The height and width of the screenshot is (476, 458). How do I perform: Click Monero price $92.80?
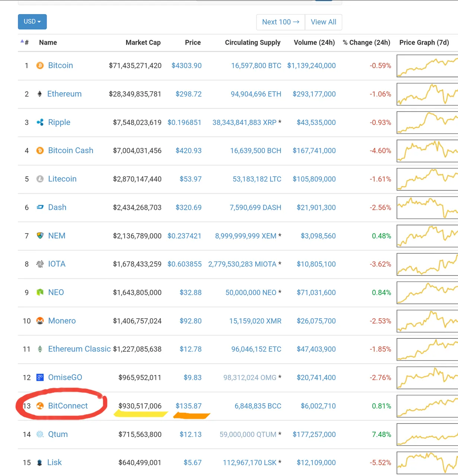(x=190, y=321)
